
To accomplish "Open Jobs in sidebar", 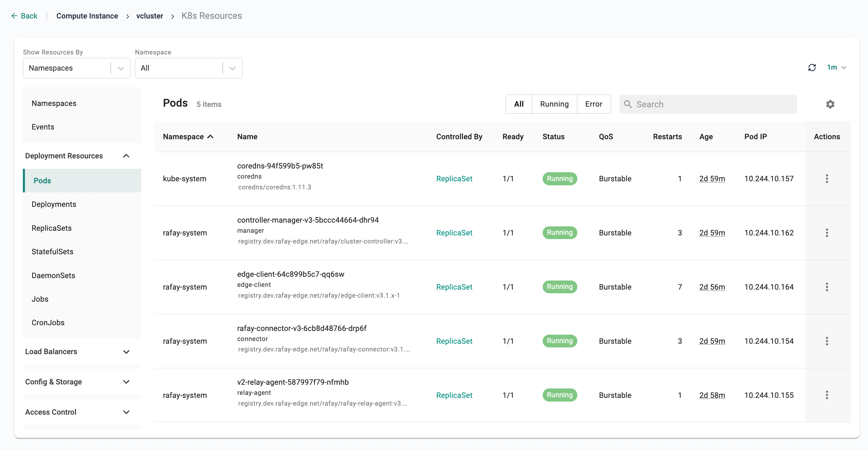I will click(82, 299).
